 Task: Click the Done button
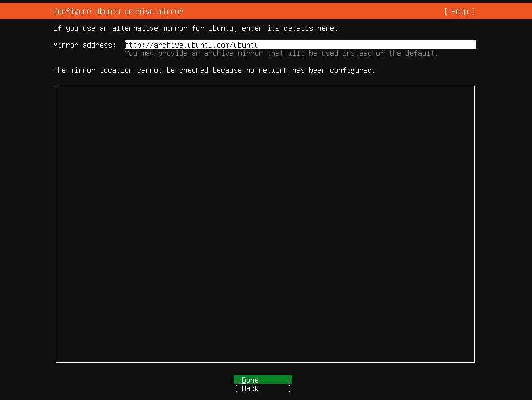pyautogui.click(x=262, y=380)
